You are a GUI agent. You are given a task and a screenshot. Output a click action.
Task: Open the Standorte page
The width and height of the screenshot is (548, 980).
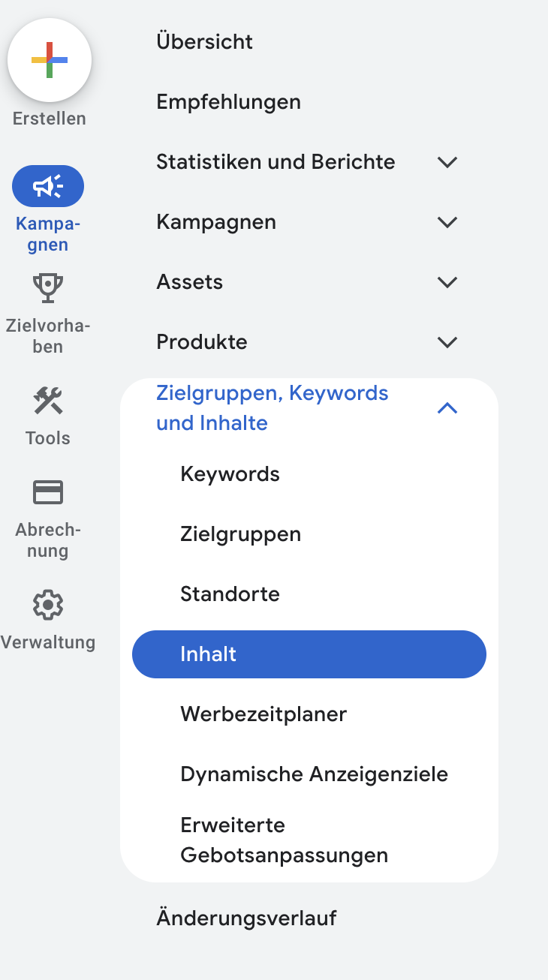click(x=231, y=594)
